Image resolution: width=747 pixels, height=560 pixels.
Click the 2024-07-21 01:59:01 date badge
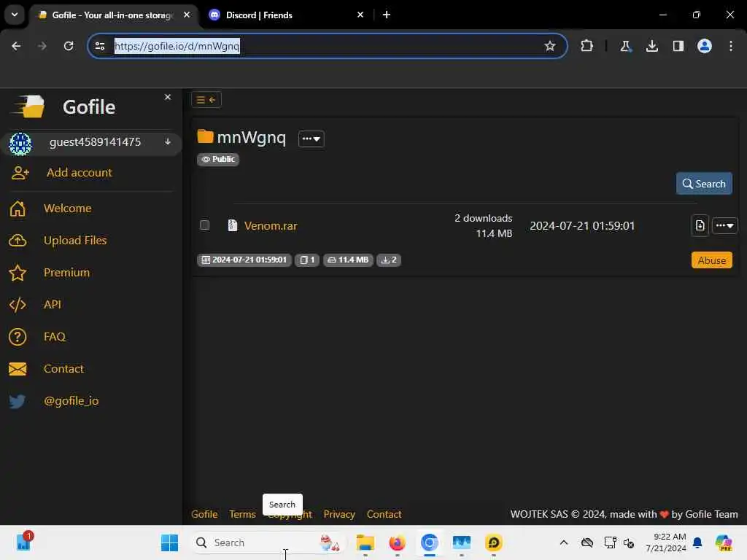[244, 260]
